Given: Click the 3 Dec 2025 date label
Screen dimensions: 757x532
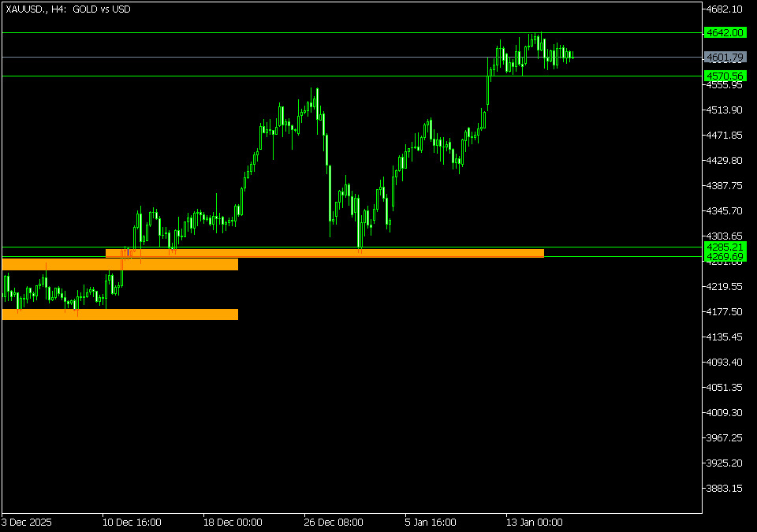Looking at the screenshot, I should (x=28, y=522).
